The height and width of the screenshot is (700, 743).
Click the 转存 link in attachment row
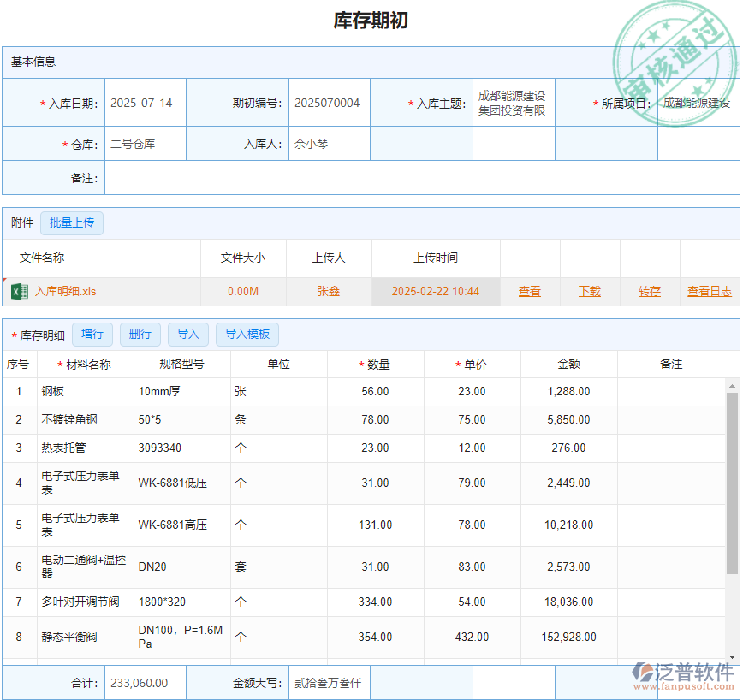[650, 292]
